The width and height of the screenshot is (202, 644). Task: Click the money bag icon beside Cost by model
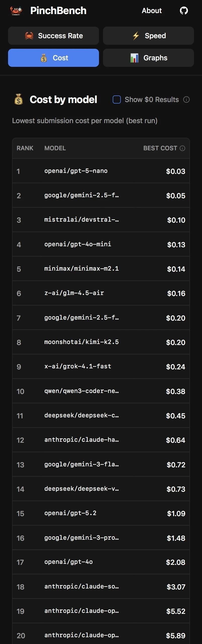pos(19,100)
